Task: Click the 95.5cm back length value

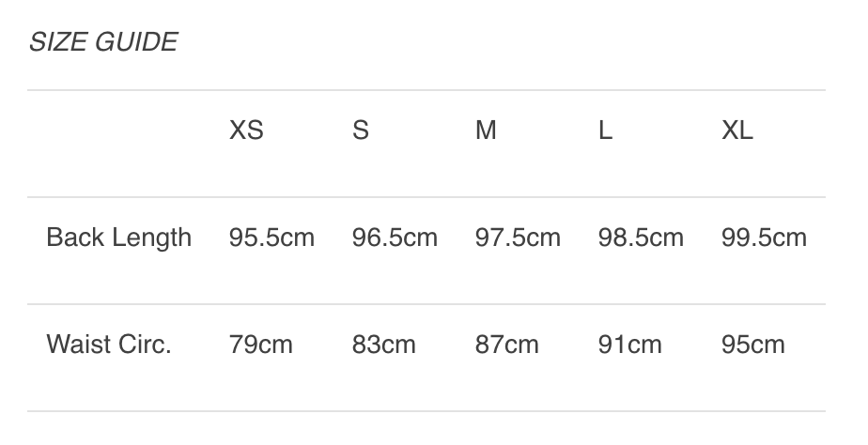Action: [x=271, y=238]
